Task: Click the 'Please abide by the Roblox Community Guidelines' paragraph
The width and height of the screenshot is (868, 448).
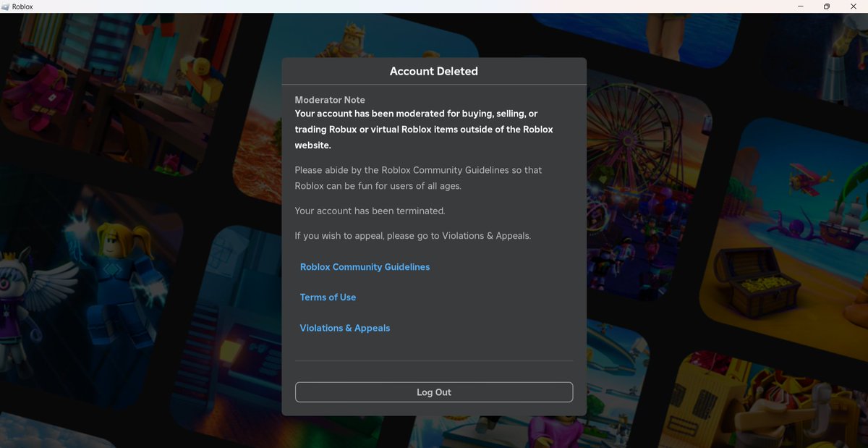Action: (x=418, y=178)
